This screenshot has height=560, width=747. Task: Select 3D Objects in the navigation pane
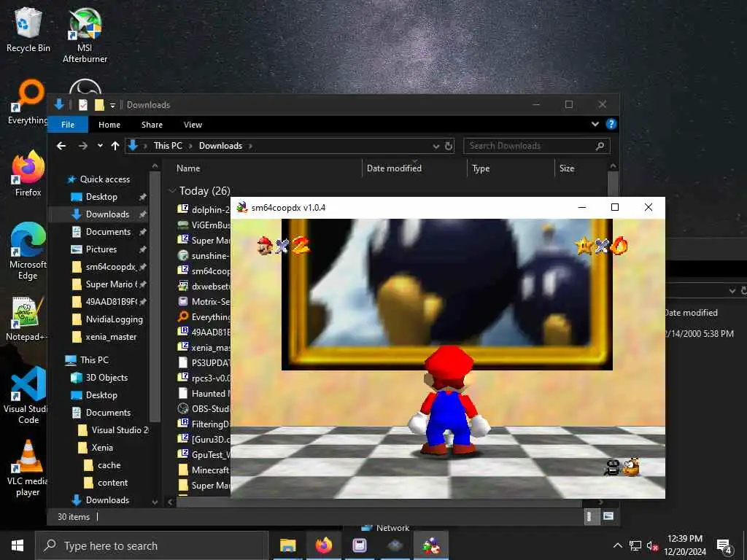pos(107,378)
